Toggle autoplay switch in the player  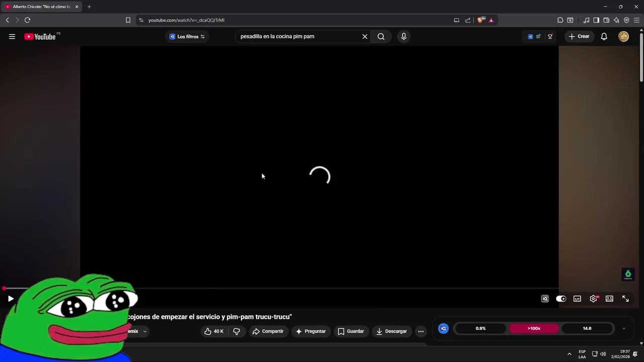click(x=561, y=299)
